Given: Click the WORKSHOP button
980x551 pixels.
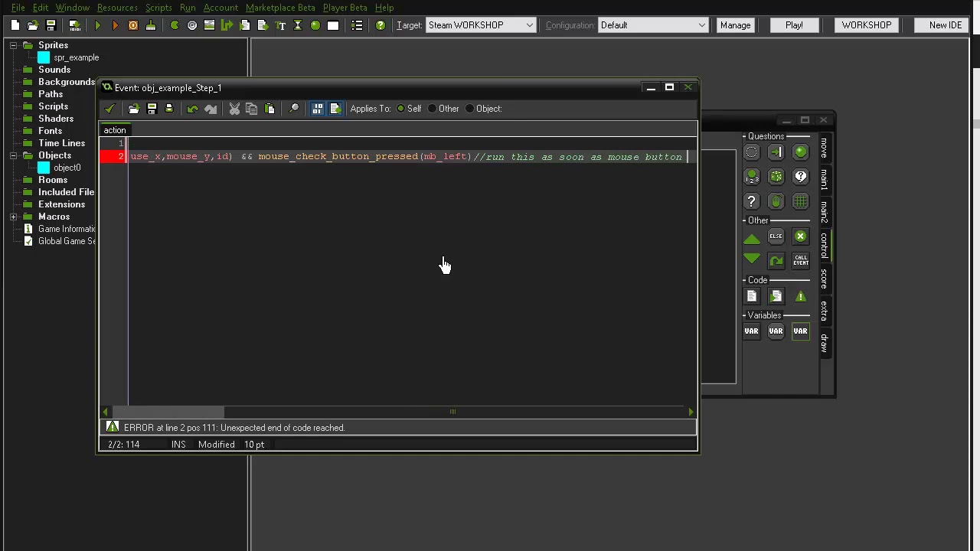Looking at the screenshot, I should [867, 25].
